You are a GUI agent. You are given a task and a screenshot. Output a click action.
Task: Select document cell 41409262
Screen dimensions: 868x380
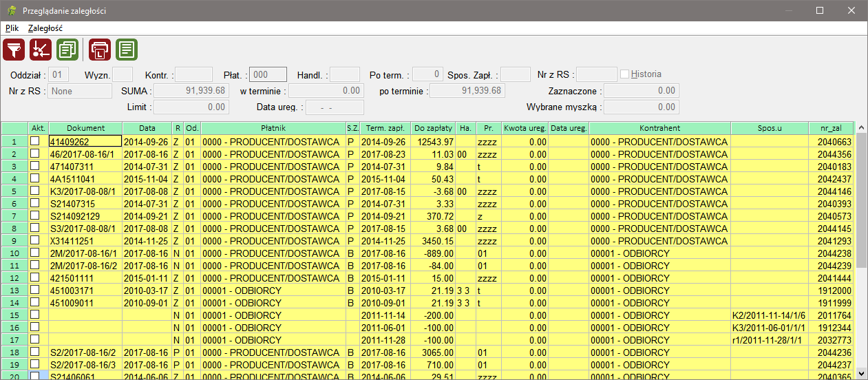point(85,141)
